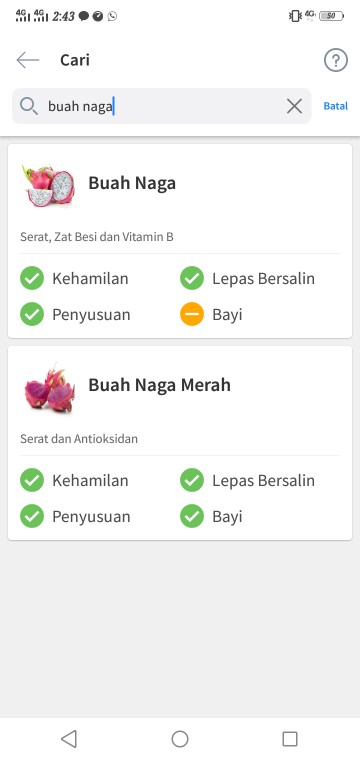Tap the back arrow next to Cari
360x760 pixels.
(x=28, y=60)
